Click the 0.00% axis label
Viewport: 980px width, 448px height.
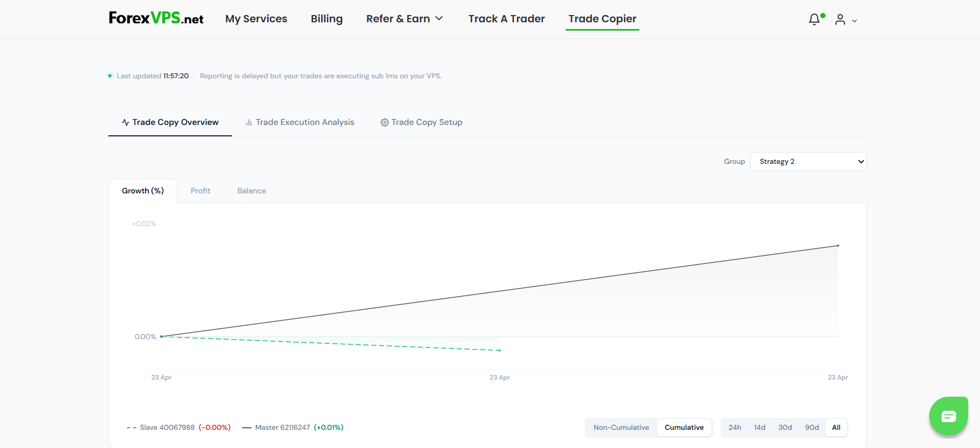coord(145,337)
